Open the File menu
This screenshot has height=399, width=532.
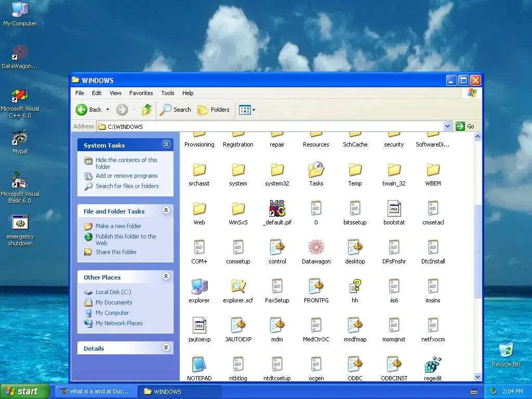79,93
